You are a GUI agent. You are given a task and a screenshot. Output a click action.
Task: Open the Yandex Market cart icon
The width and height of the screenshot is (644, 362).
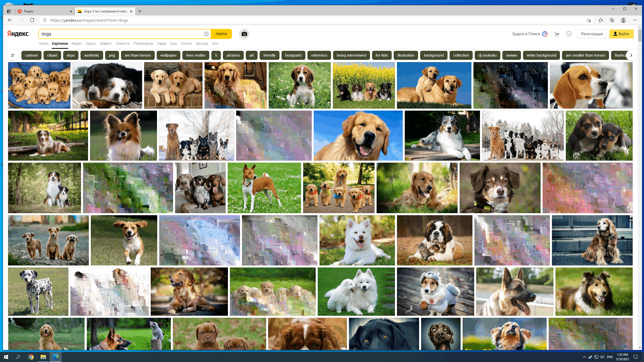[x=557, y=34]
